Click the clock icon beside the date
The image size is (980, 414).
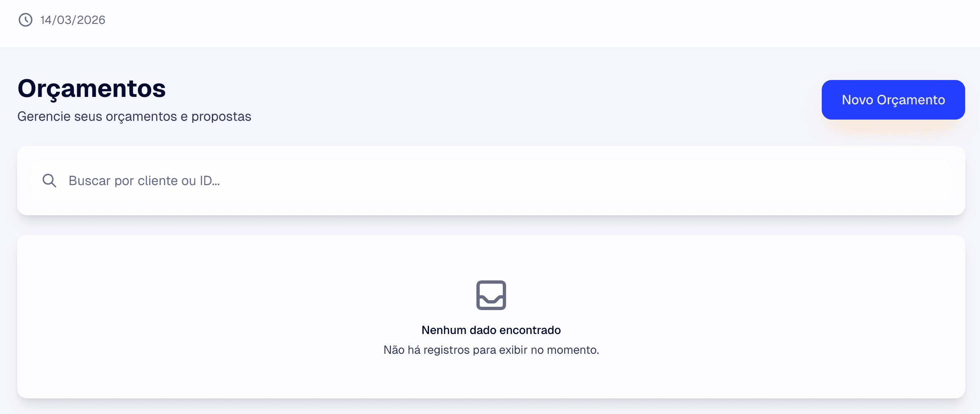pyautogui.click(x=26, y=20)
